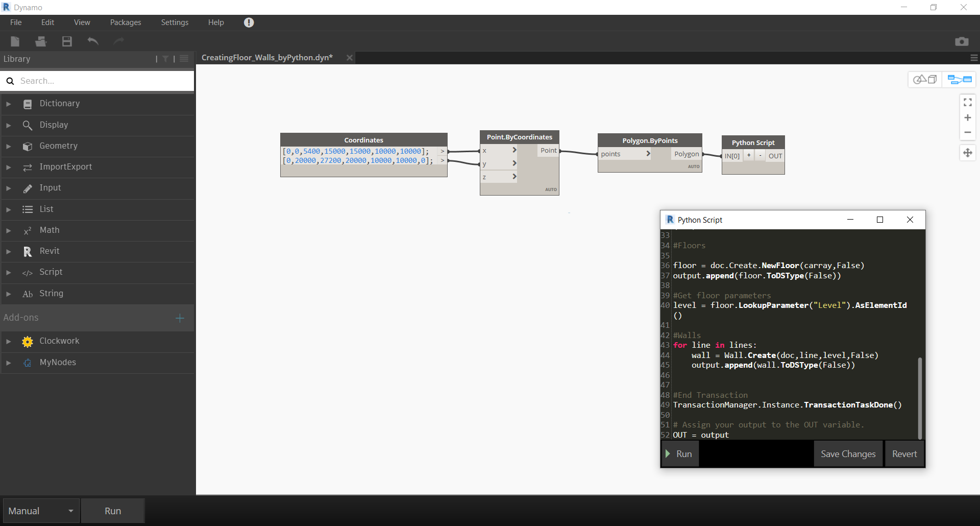This screenshot has height=526, width=980.
Task: Click the Coordinates code block title
Action: (x=364, y=140)
